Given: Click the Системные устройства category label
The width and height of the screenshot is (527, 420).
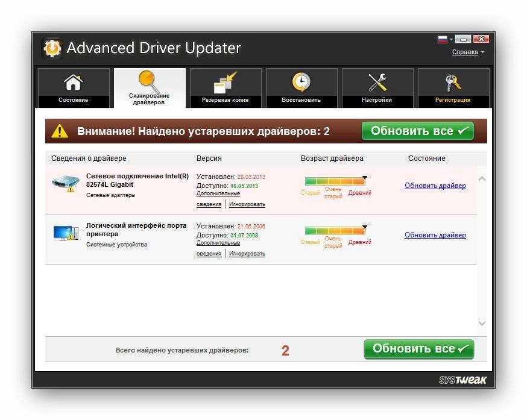Looking at the screenshot, I should (x=116, y=245).
